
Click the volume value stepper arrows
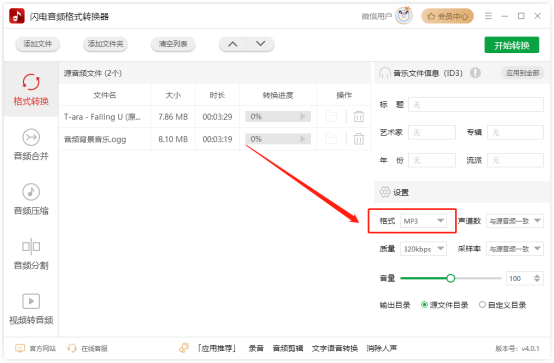point(537,278)
